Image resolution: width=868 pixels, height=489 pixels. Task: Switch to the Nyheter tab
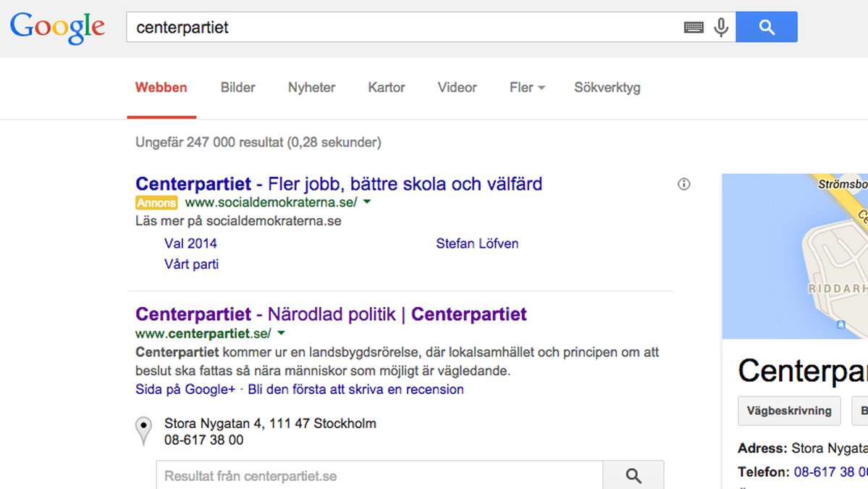pos(312,88)
